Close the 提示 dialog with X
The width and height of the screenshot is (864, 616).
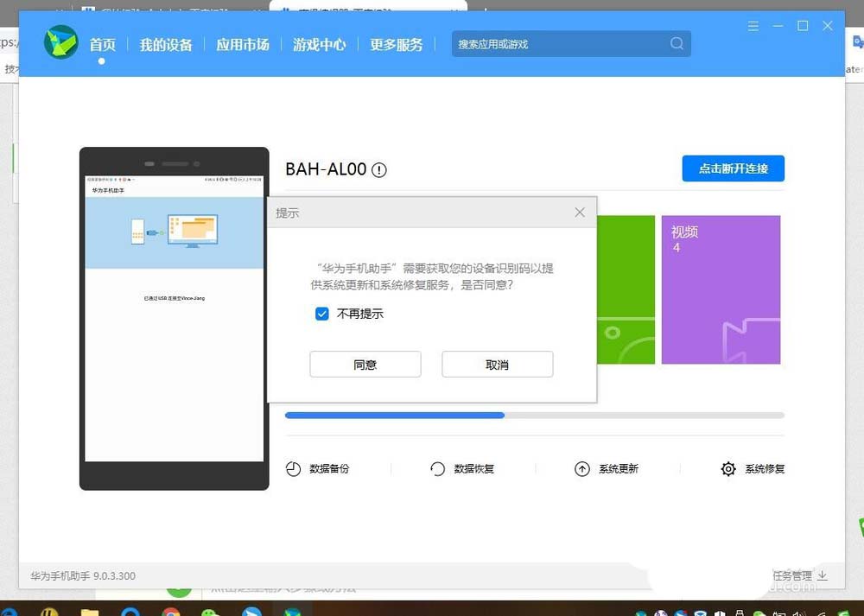click(x=580, y=213)
